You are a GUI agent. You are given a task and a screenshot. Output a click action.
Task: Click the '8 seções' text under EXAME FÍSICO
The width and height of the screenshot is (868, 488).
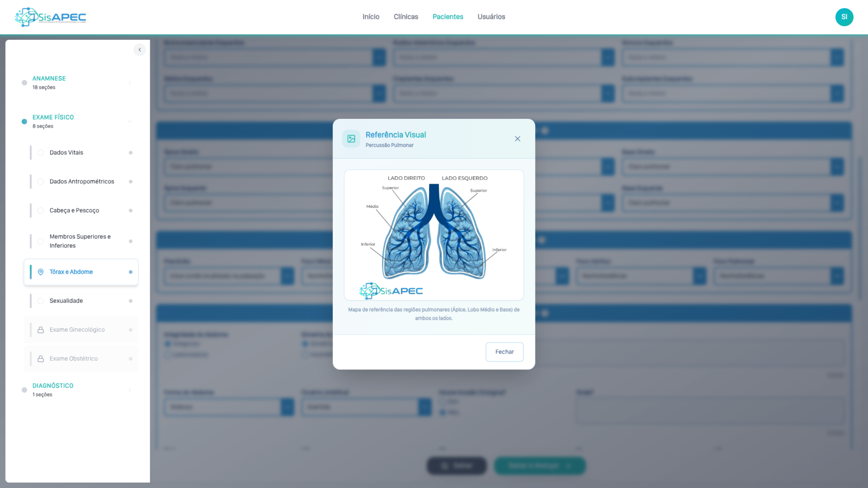click(43, 126)
